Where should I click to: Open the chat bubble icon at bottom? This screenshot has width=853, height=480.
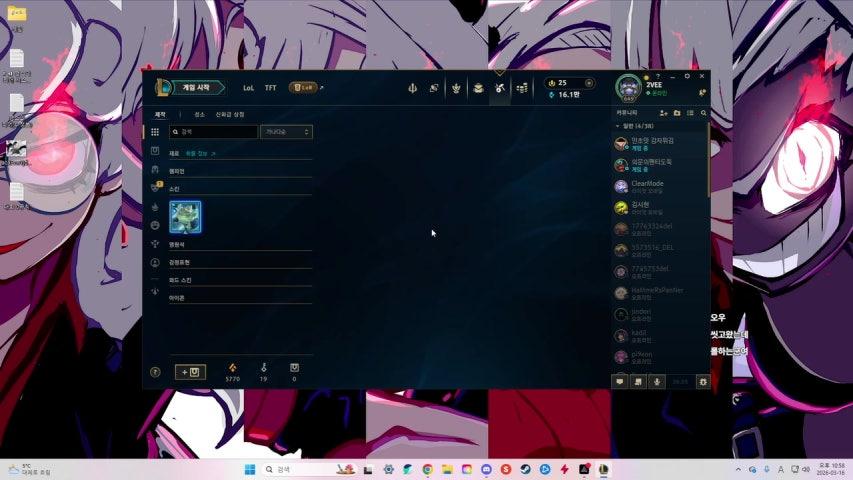coord(620,382)
